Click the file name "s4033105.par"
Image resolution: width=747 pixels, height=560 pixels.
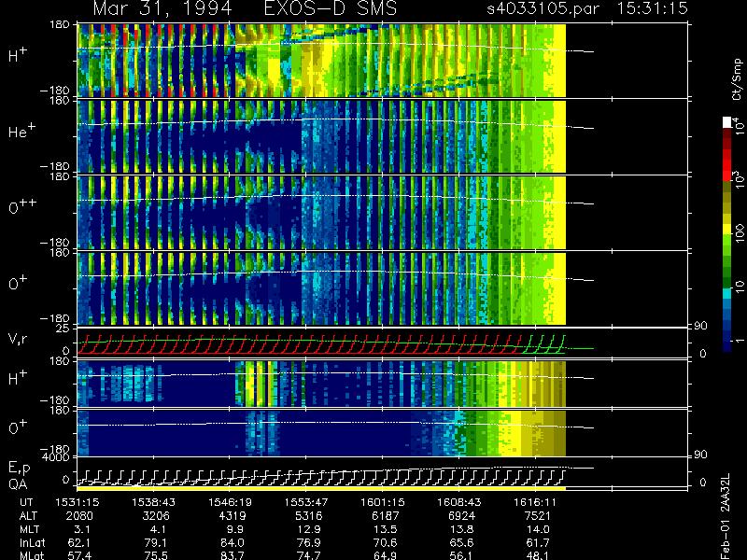point(543,8)
